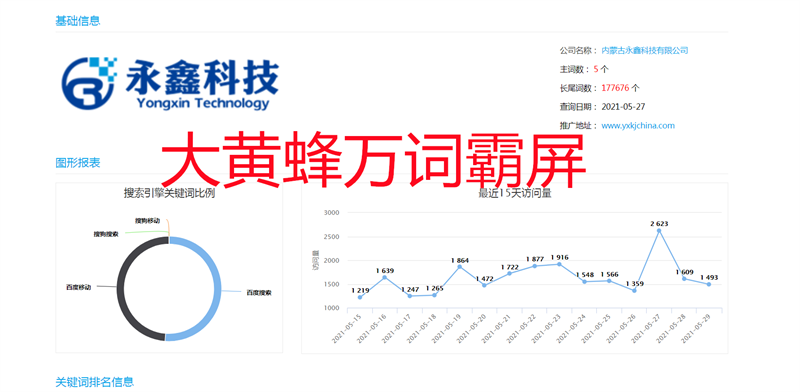This screenshot has height=392, width=800.
Task: Click the 177676 long-tail keyword count
Action: click(x=615, y=88)
